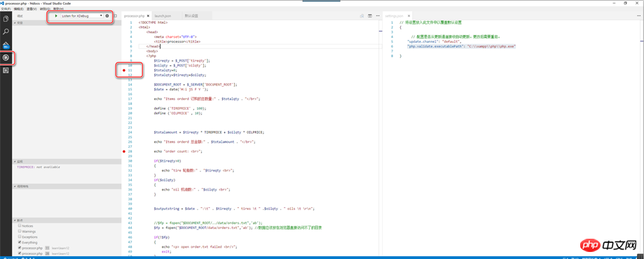Open the View (V) menu
This screenshot has height=259, width=644.
click(32, 8)
